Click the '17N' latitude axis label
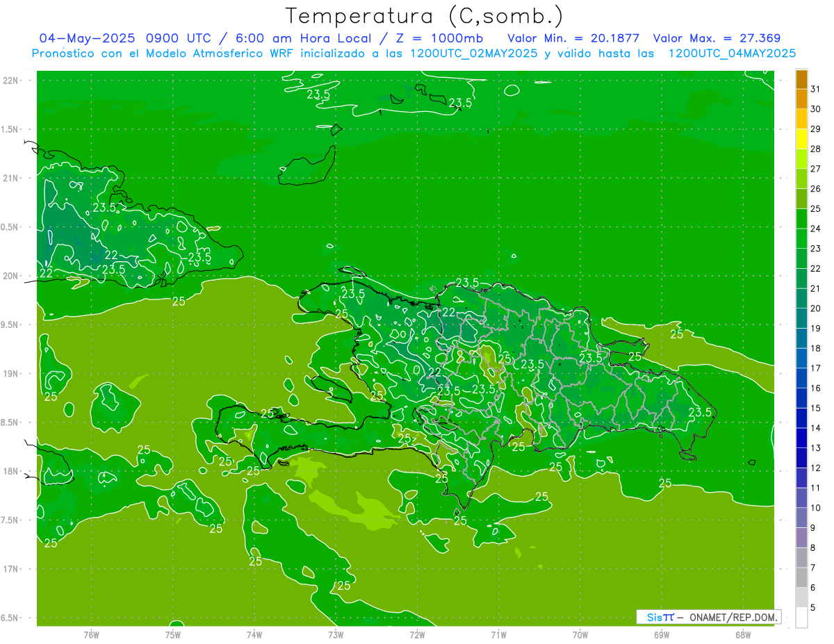Screen dimensions: 834x644 tap(12, 570)
